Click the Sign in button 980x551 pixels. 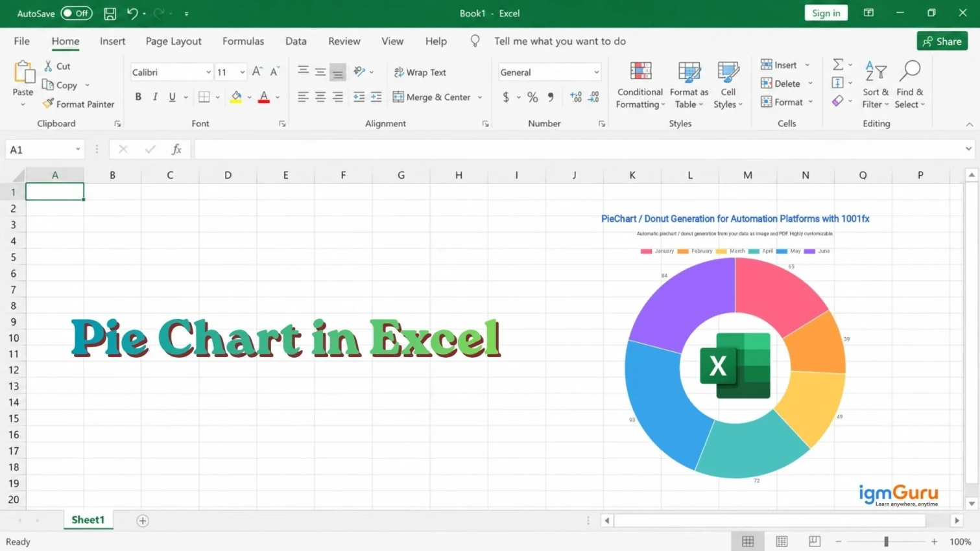point(826,13)
